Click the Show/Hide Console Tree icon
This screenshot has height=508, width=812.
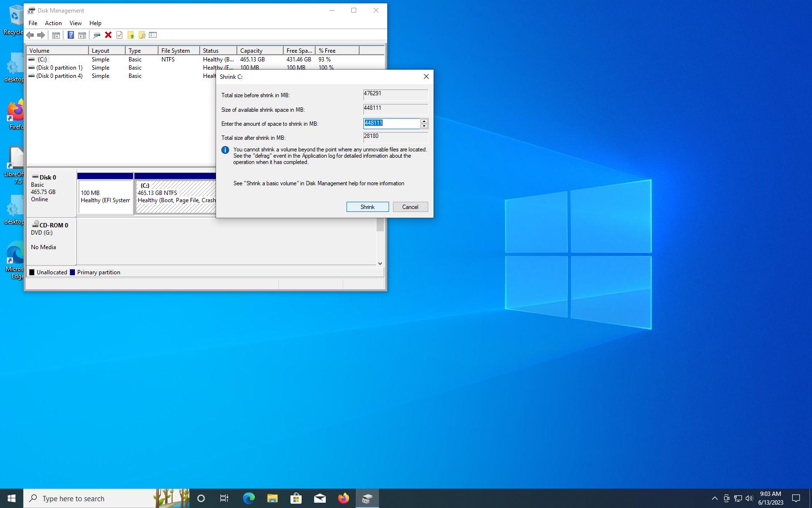[x=56, y=35]
